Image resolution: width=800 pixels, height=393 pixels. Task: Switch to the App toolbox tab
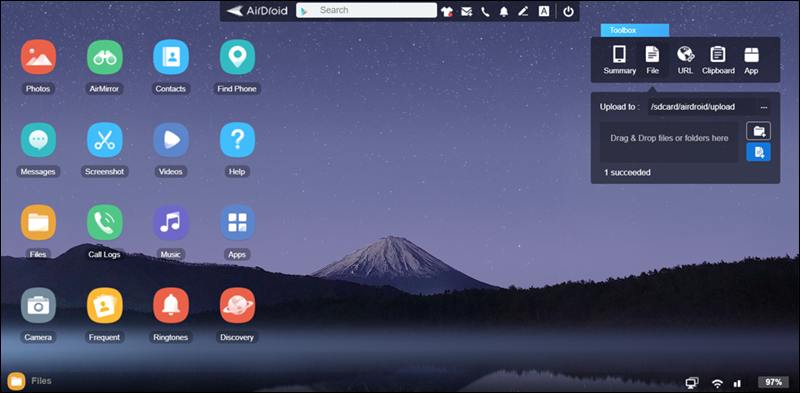751,60
